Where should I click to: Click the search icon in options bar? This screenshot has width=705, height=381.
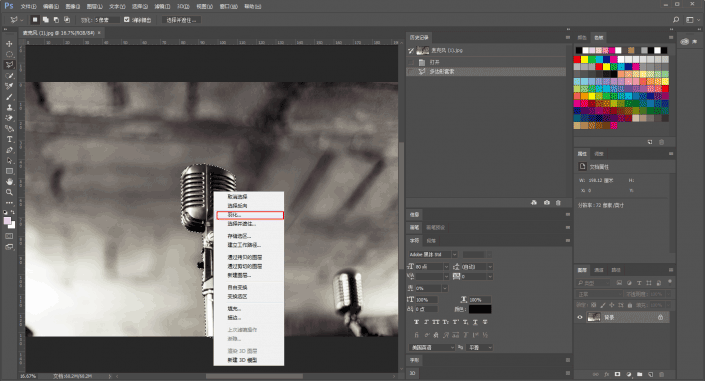point(676,20)
